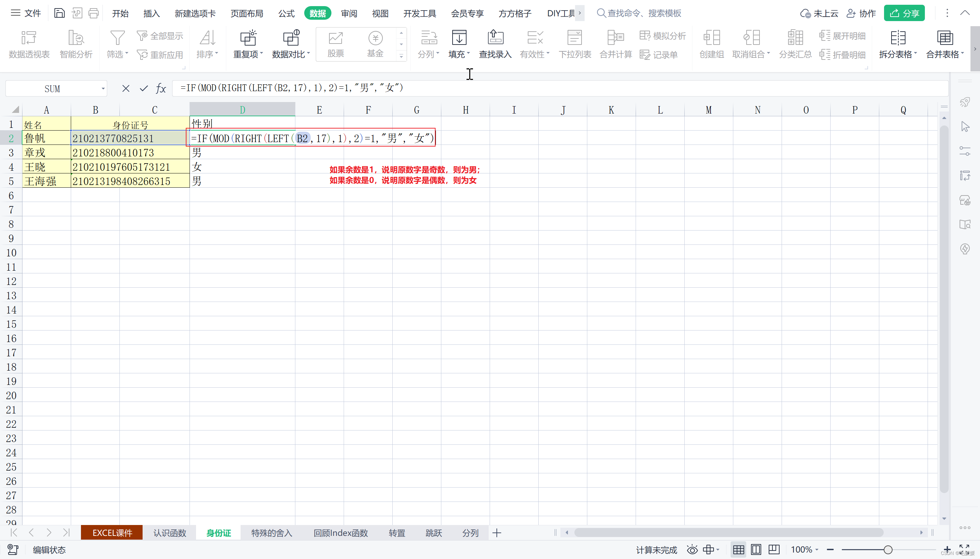Select the column D header
The height and width of the screenshot is (559, 980).
[242, 110]
